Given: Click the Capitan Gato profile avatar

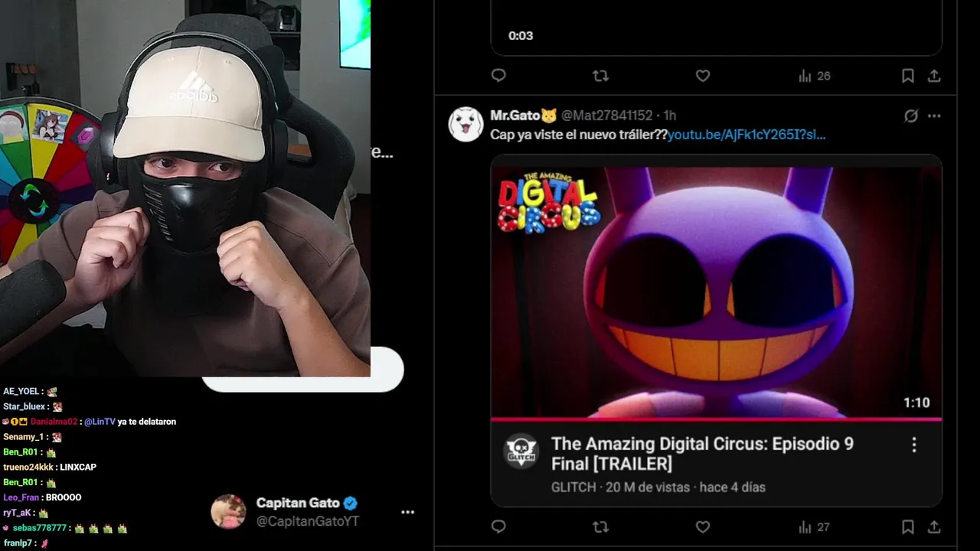Looking at the screenshot, I should point(228,511).
